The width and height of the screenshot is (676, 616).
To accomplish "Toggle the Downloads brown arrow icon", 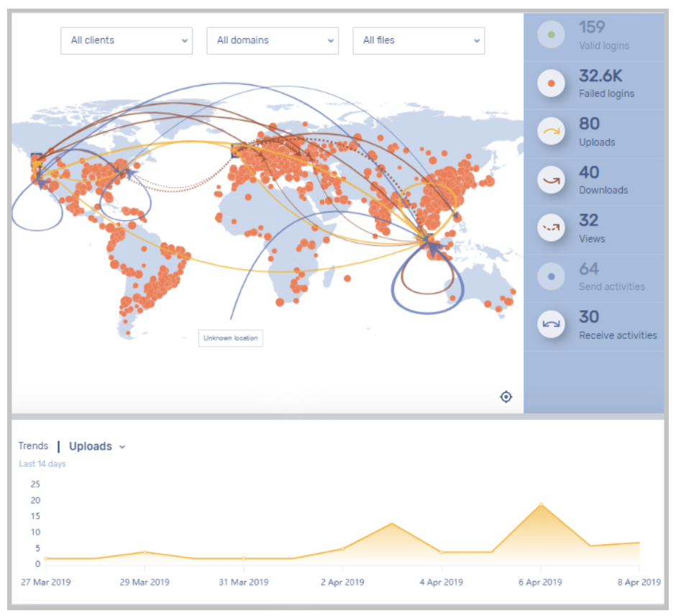I will pyautogui.click(x=551, y=180).
